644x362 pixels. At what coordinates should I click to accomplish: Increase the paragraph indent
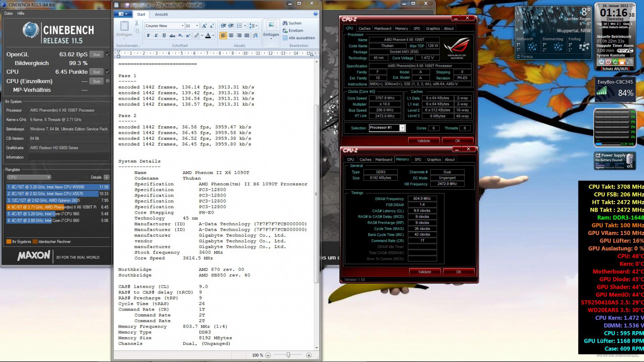pos(231,26)
